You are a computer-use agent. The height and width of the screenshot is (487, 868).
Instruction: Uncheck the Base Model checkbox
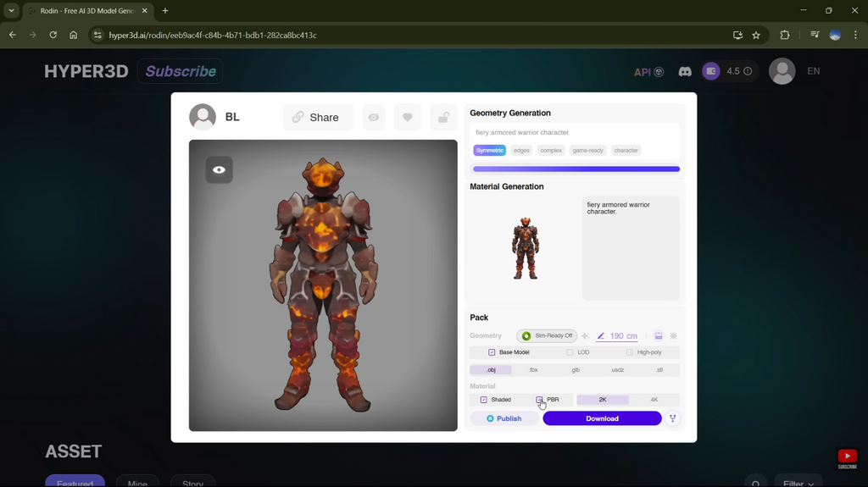(x=492, y=352)
